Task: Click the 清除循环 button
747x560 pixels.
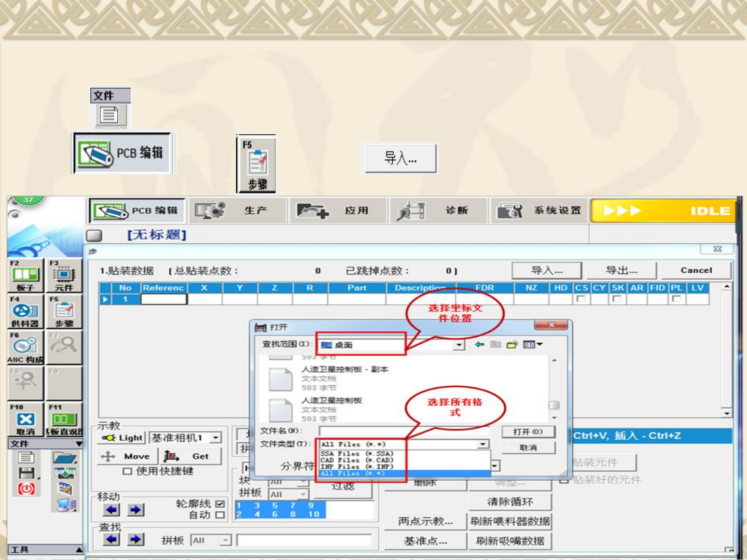Action: point(510,502)
